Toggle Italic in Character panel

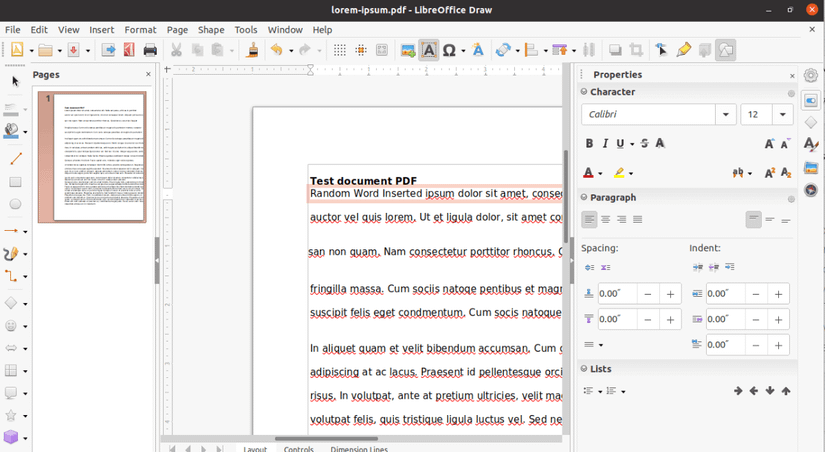605,144
